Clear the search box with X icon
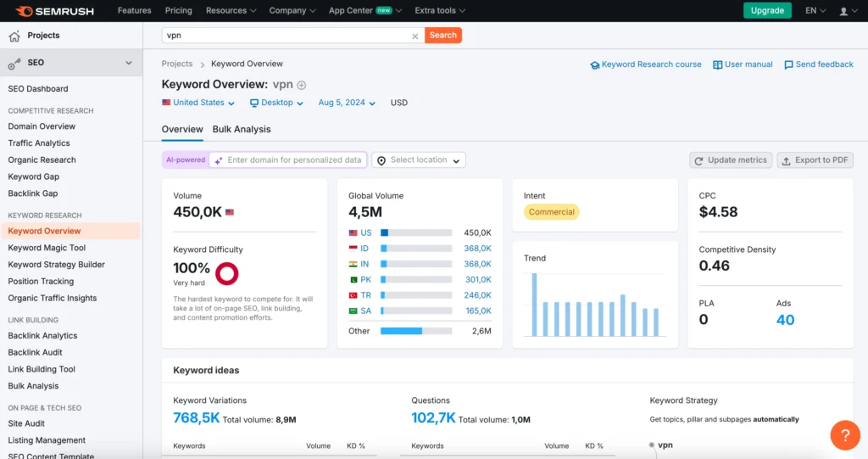868x459 pixels. coord(415,36)
